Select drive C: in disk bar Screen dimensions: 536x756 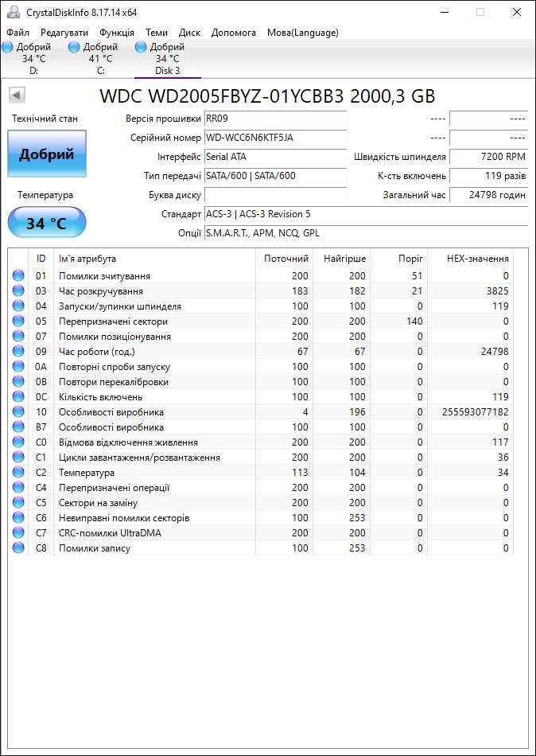[100, 59]
